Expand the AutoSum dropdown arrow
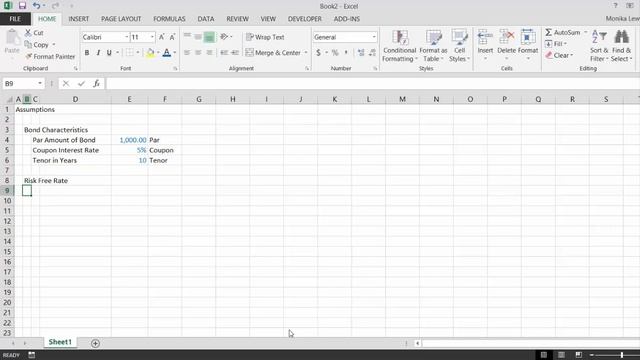Viewport: 640px width, 360px height. click(586, 32)
